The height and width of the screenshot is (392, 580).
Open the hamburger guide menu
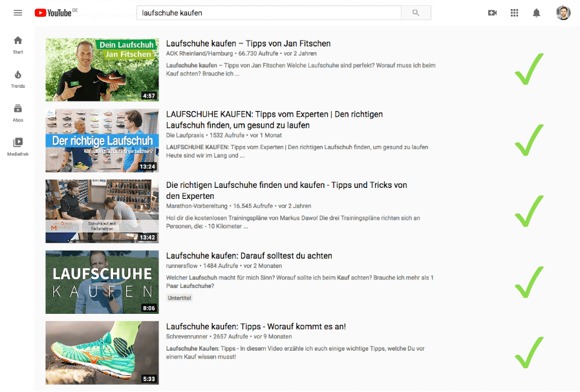[x=17, y=13]
